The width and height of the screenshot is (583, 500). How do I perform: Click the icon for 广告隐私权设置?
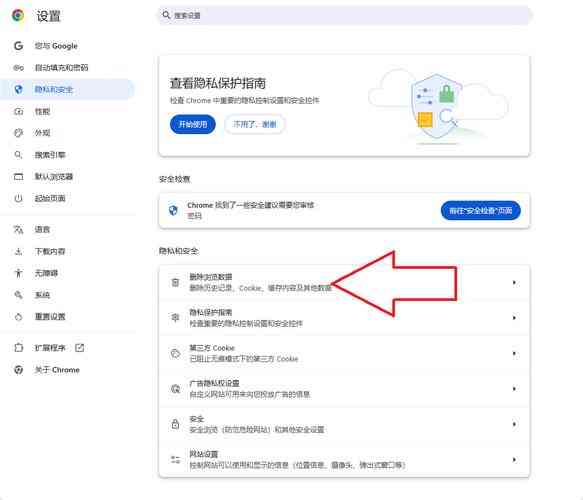point(175,388)
